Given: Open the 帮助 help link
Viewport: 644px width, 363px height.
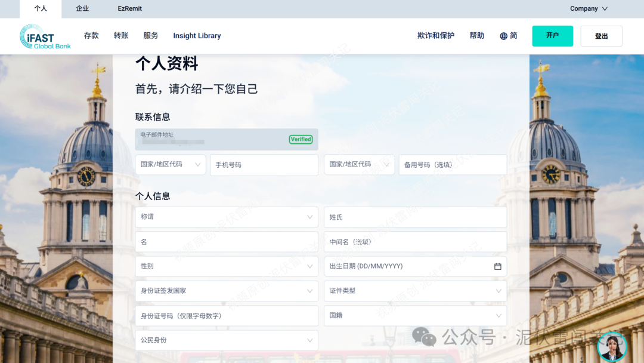Looking at the screenshot, I should [x=476, y=36].
